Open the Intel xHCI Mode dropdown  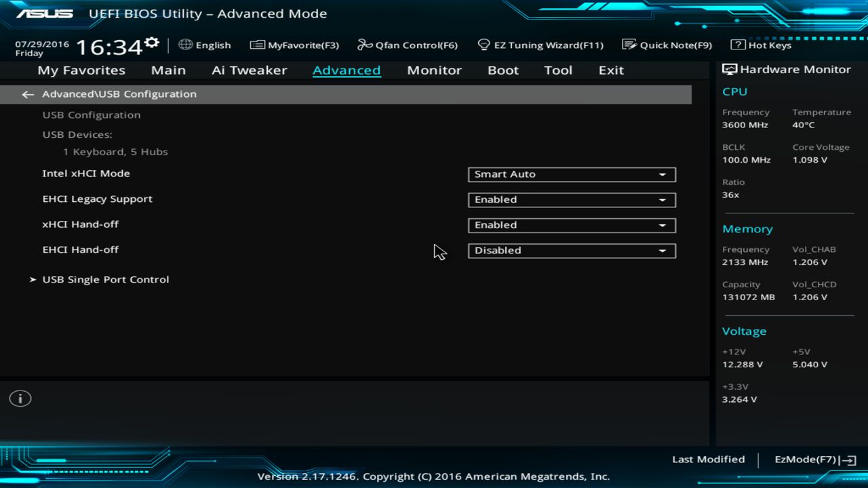(x=571, y=174)
